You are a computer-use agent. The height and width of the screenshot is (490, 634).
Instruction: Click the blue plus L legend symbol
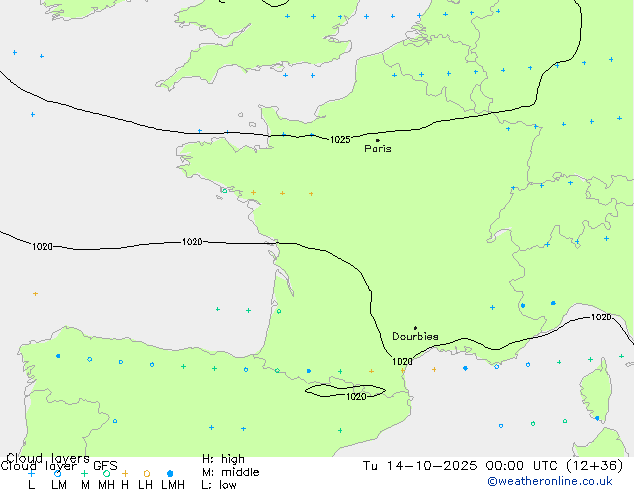[31, 473]
